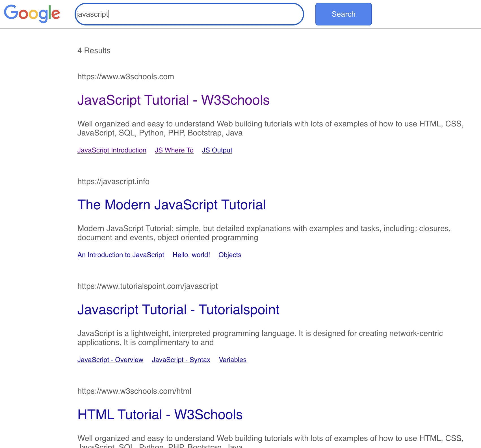Open Javascript Tutorial - Tutorialspoint result
This screenshot has height=448, width=481.
point(178,310)
